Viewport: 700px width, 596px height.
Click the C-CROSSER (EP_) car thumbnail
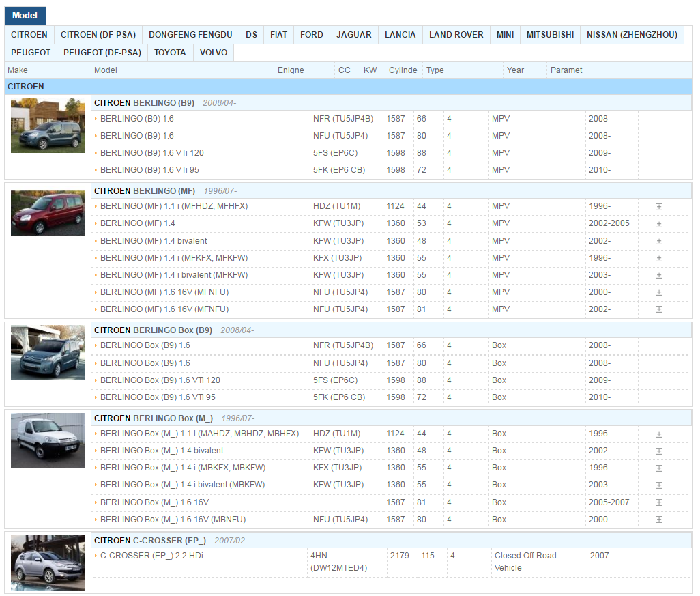point(48,563)
